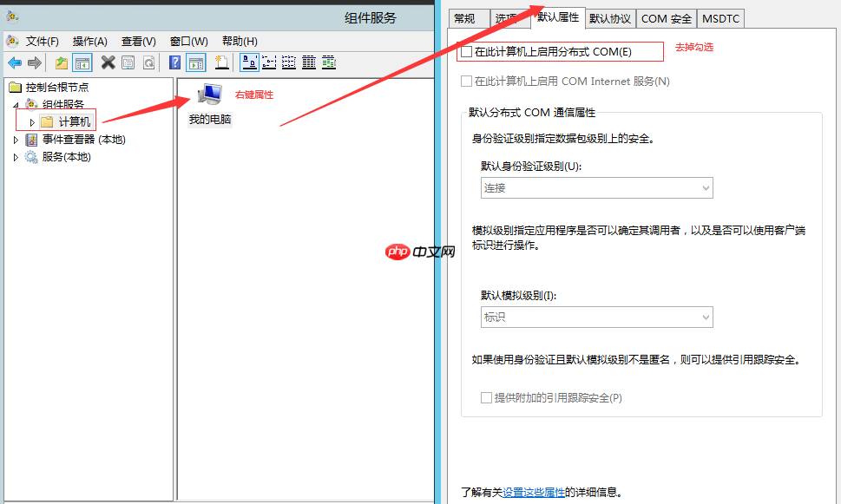Click the new object star icon
This screenshot has height=504, width=841.
coord(220,62)
